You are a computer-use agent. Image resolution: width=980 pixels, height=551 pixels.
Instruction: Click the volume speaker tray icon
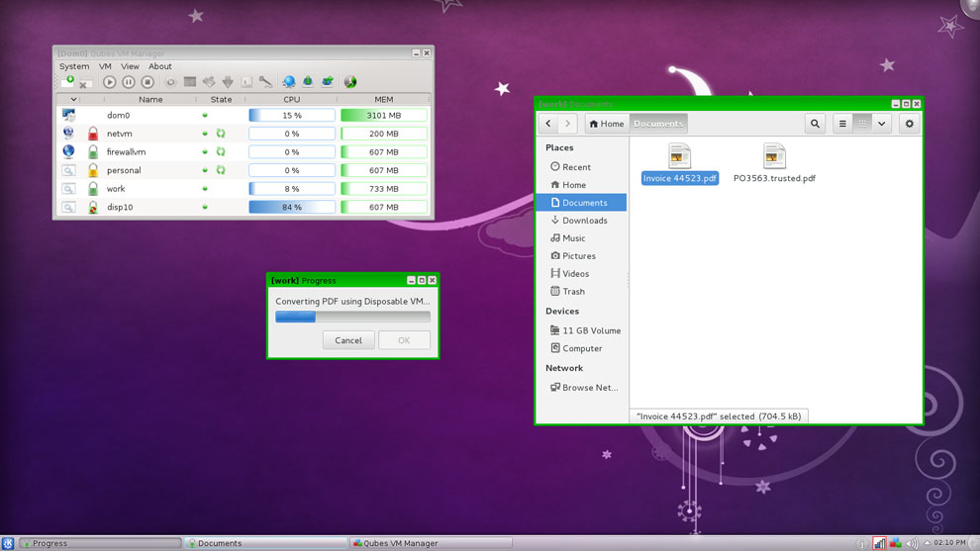coord(912,543)
